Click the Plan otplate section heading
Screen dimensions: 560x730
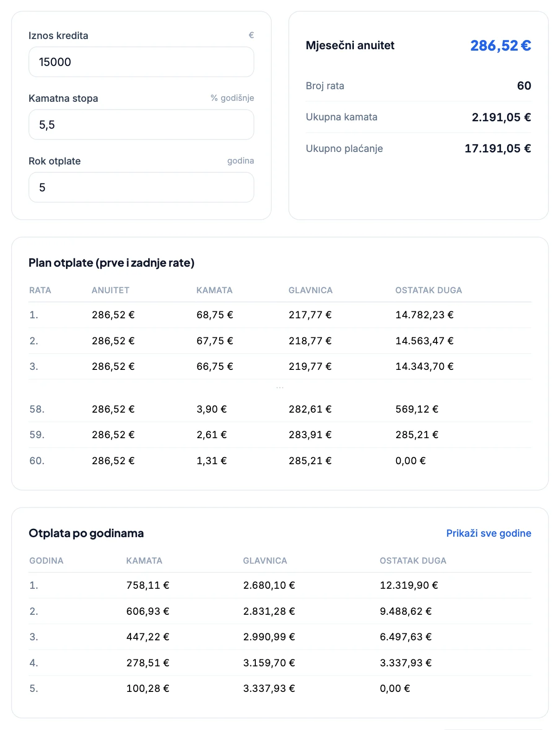(111, 263)
